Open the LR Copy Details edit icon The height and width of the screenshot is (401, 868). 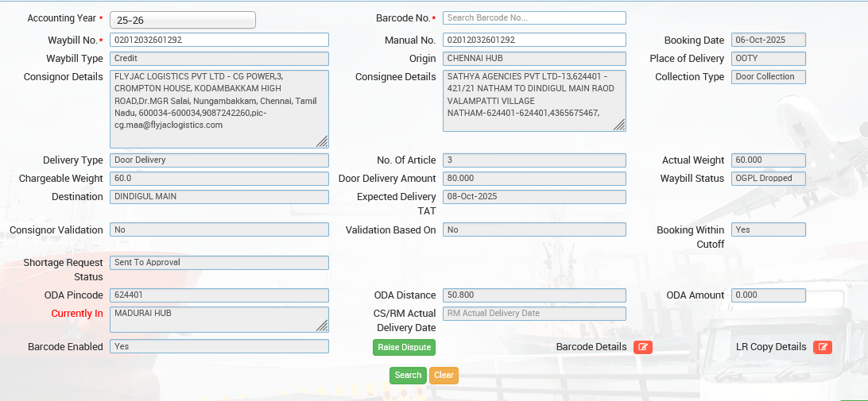tap(823, 347)
